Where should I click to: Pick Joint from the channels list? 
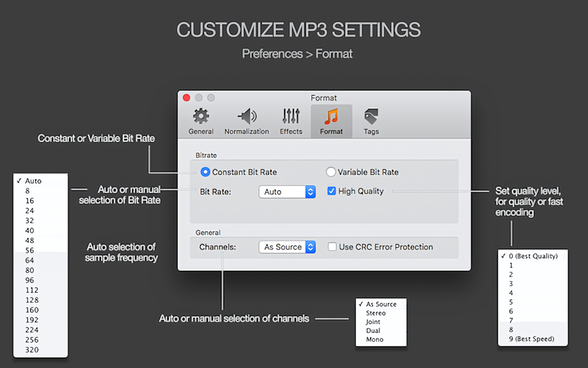(x=373, y=321)
